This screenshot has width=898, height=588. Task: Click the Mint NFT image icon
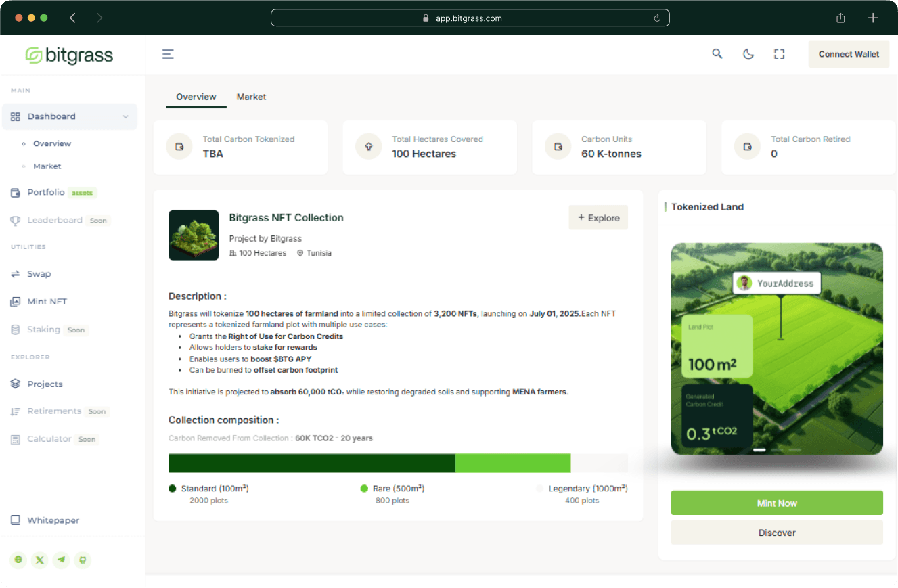click(16, 302)
